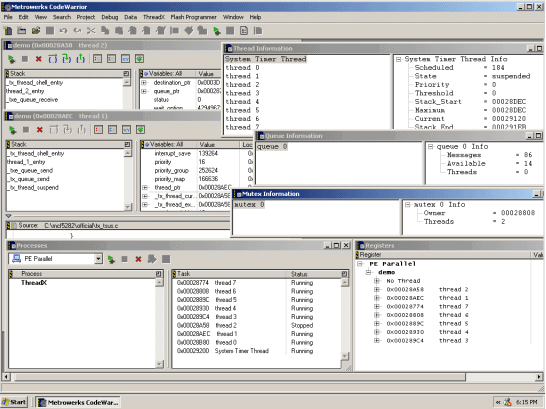Select _tx_thread_suspend in thread 1 stack
Viewport: 546px width, 409px height.
(x=33, y=188)
